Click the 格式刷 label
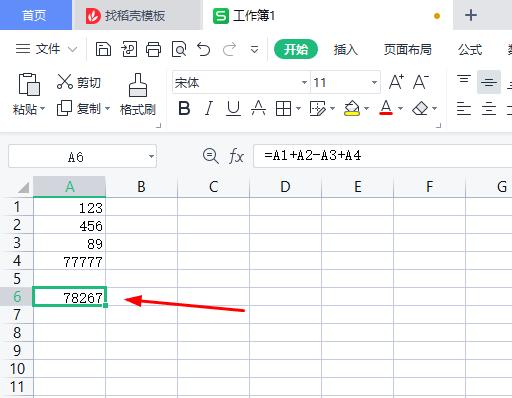 (138, 110)
